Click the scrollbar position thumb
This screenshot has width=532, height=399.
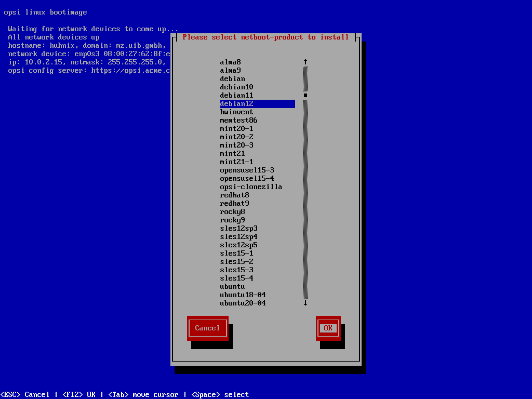(305, 96)
